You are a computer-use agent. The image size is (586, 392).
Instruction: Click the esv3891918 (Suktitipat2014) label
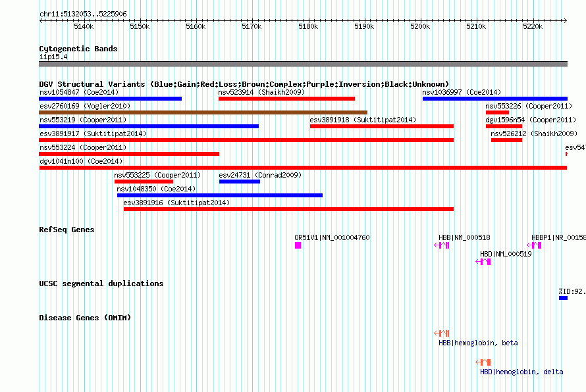tap(363, 120)
